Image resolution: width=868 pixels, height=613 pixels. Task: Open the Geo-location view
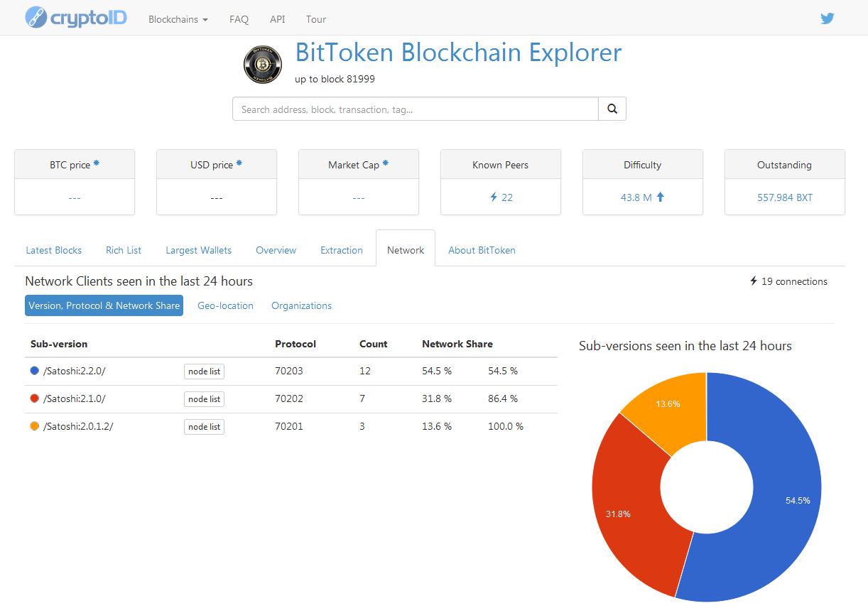click(226, 305)
